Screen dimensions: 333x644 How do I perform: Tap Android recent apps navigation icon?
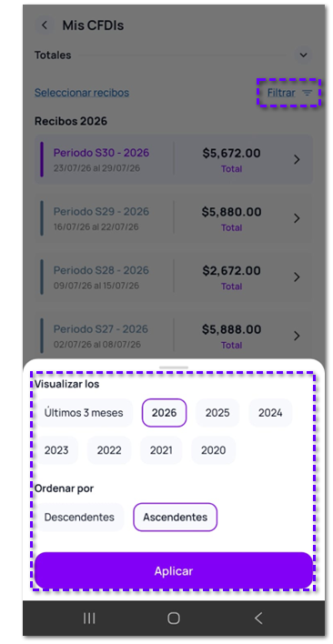(89, 619)
